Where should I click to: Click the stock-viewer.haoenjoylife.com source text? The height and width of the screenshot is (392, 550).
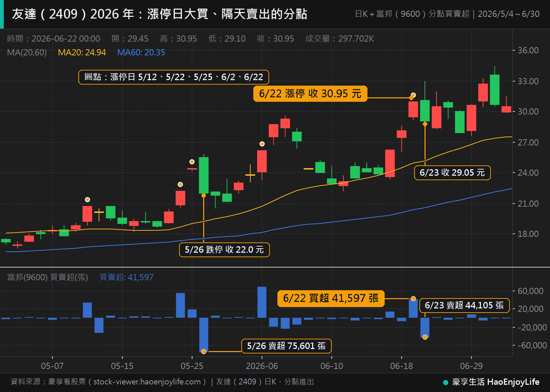coord(147,382)
